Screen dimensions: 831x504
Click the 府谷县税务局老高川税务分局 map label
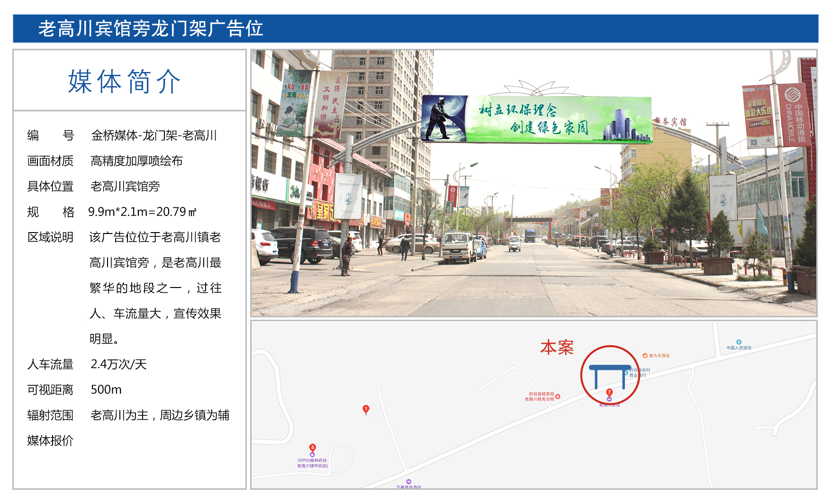tap(539, 396)
